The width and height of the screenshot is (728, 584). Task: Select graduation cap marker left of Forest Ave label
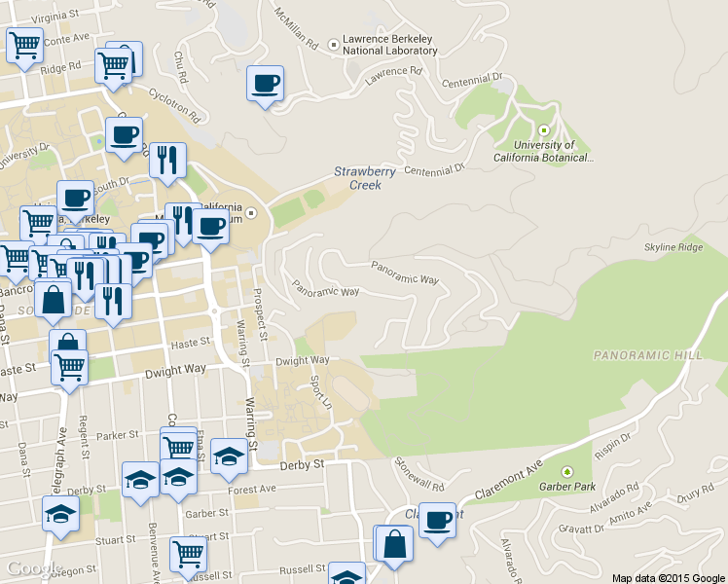(x=178, y=480)
